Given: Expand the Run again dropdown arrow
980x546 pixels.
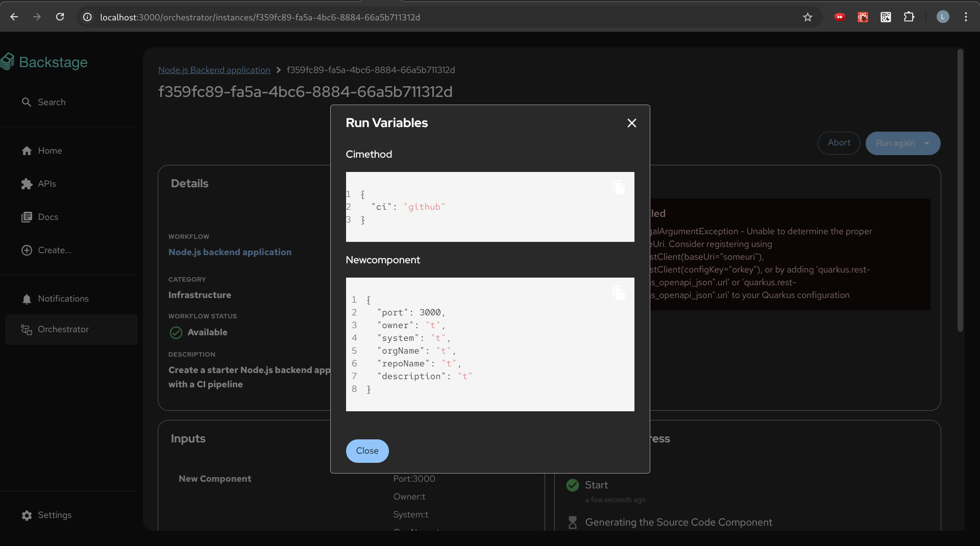Looking at the screenshot, I should 927,143.
